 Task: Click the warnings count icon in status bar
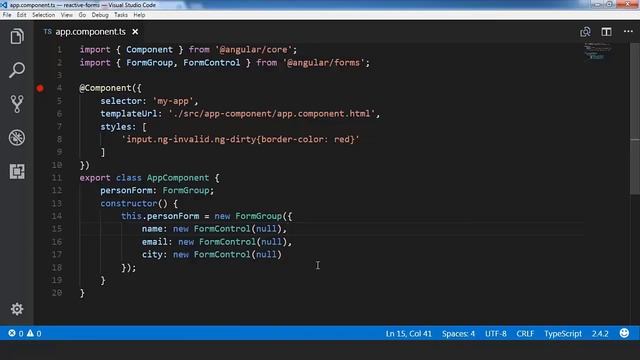coord(34,333)
